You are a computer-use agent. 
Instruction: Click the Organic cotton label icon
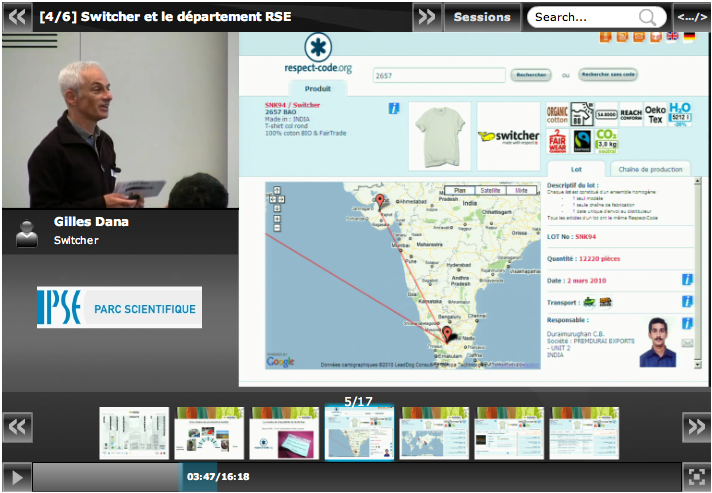(557, 114)
